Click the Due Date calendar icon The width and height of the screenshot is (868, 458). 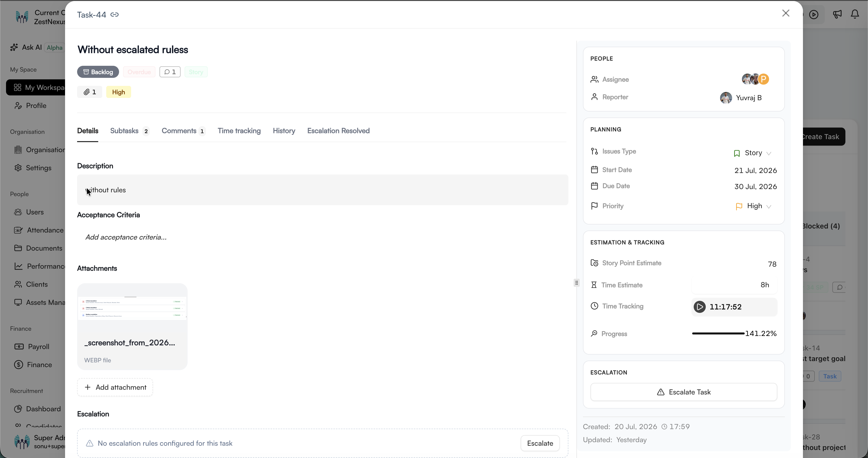[594, 186]
